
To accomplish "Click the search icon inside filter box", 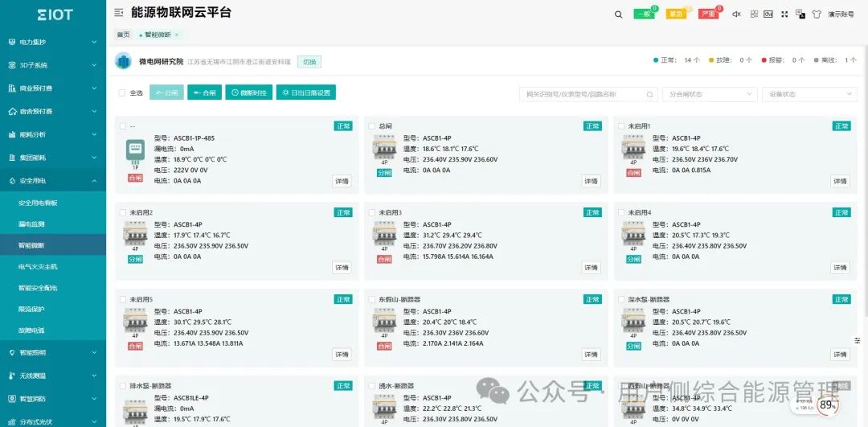I will click(x=650, y=95).
